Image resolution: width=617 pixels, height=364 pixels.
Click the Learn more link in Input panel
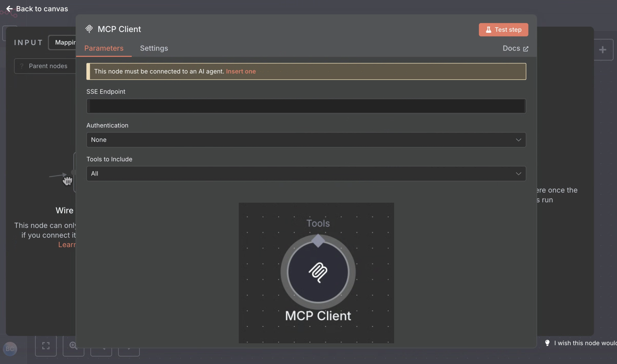(67, 245)
